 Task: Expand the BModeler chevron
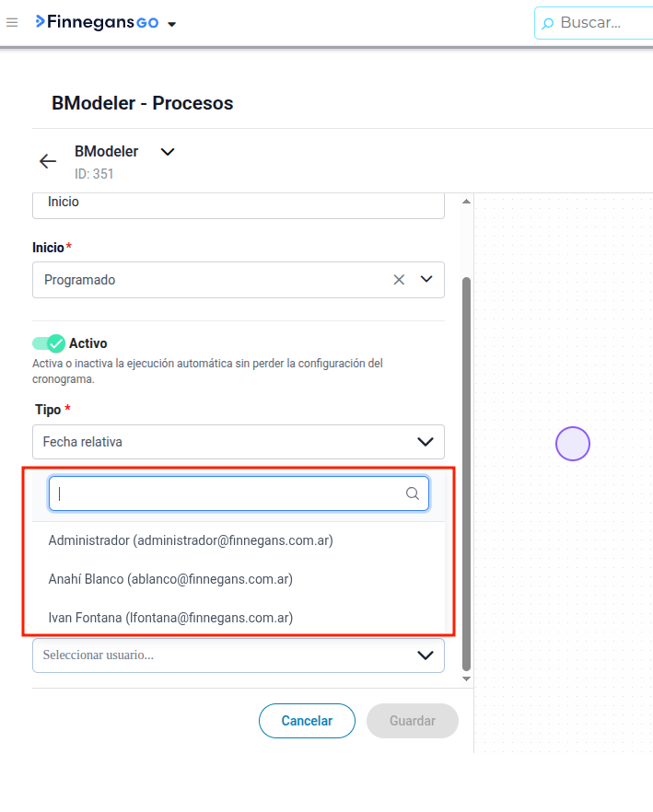click(168, 152)
